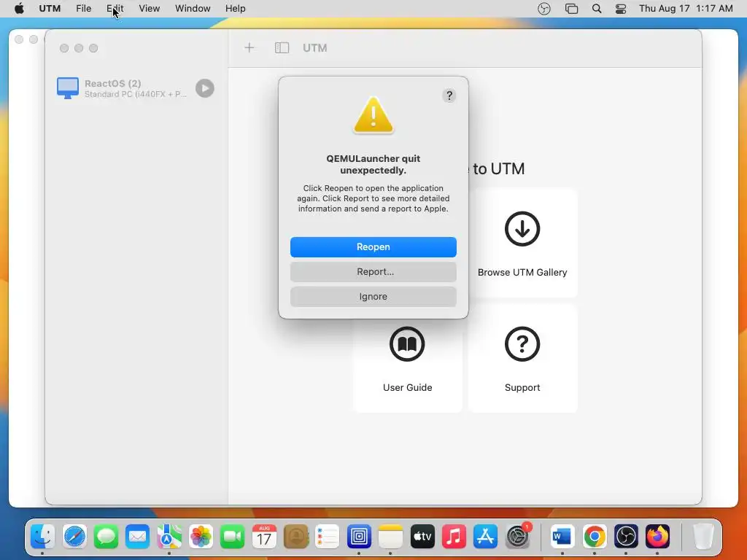Launch Safari from the Dock
This screenshot has height=560, width=747.
point(75,537)
